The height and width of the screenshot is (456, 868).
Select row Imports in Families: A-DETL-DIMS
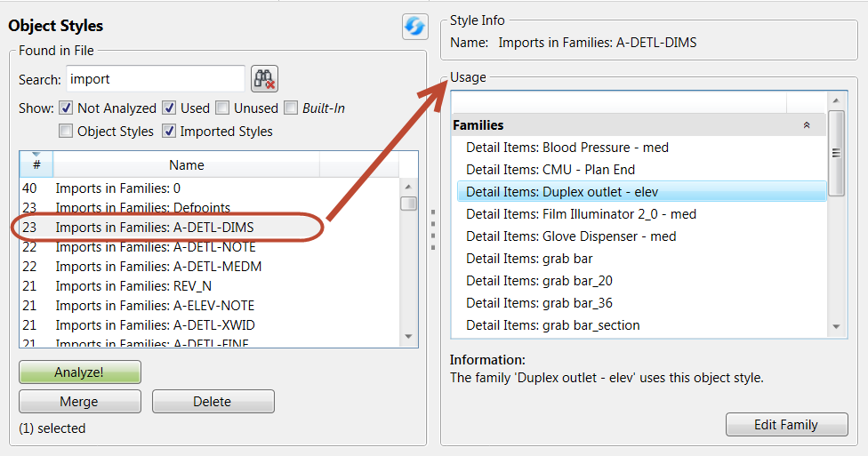[x=209, y=228]
